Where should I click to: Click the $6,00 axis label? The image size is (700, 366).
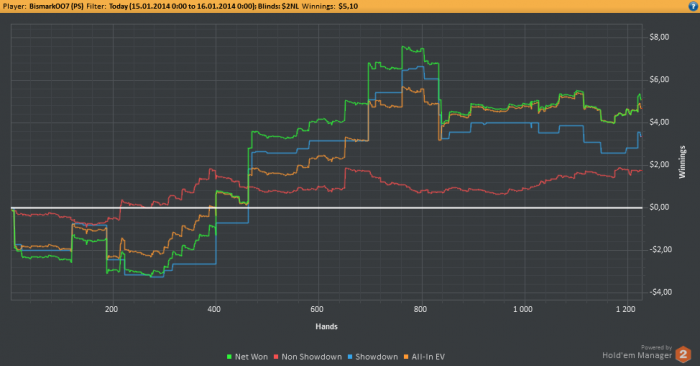pyautogui.click(x=659, y=79)
